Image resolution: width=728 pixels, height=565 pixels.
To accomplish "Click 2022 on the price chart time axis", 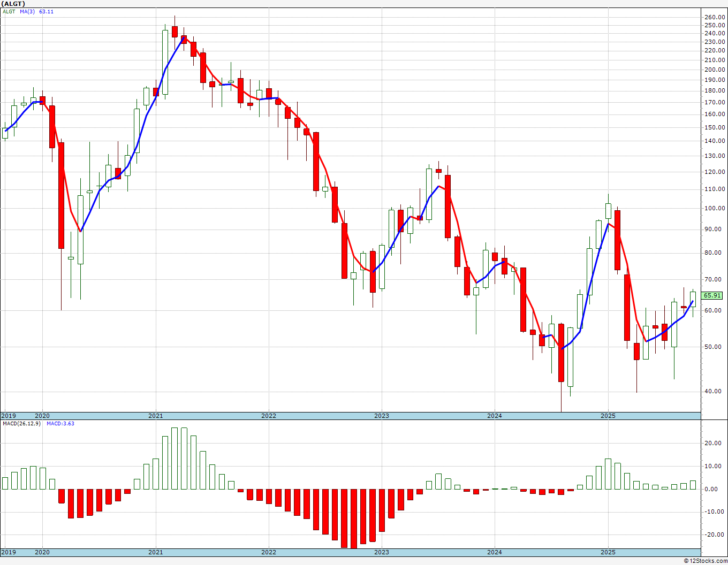I will (268, 416).
